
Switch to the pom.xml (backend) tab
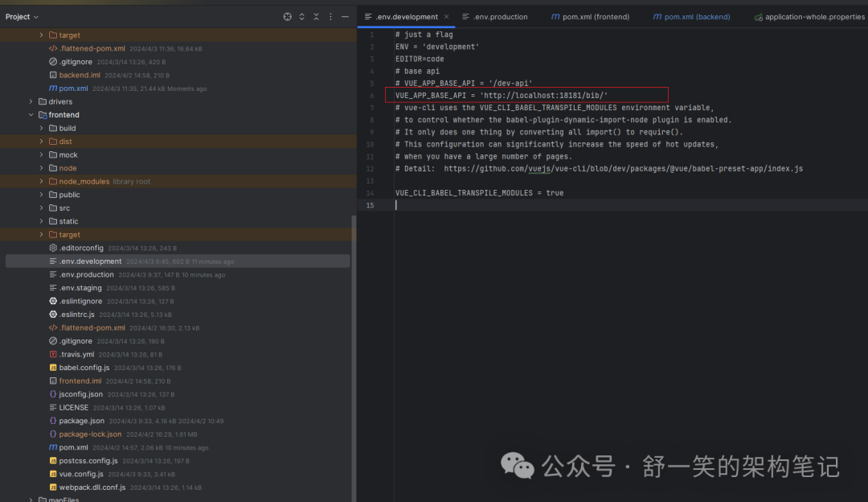(691, 17)
